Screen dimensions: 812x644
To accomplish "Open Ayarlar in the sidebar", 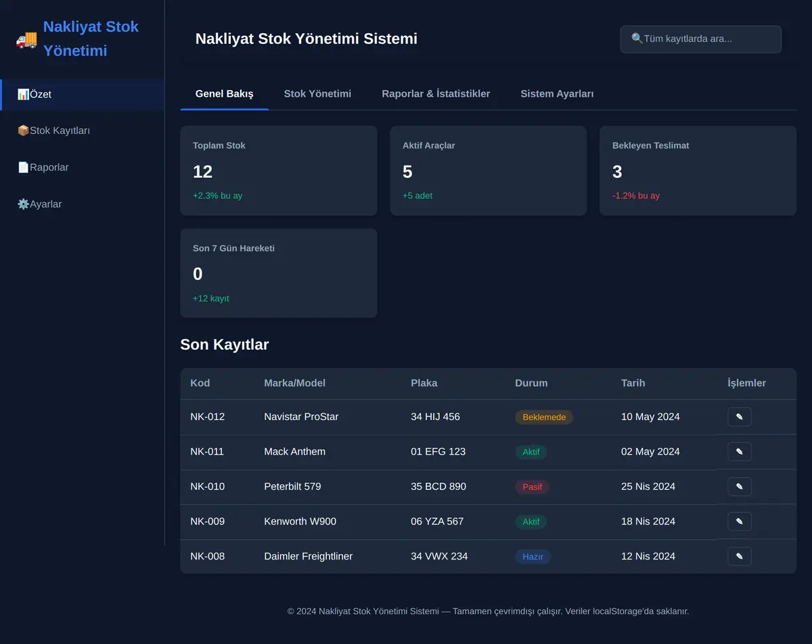I will (83, 204).
